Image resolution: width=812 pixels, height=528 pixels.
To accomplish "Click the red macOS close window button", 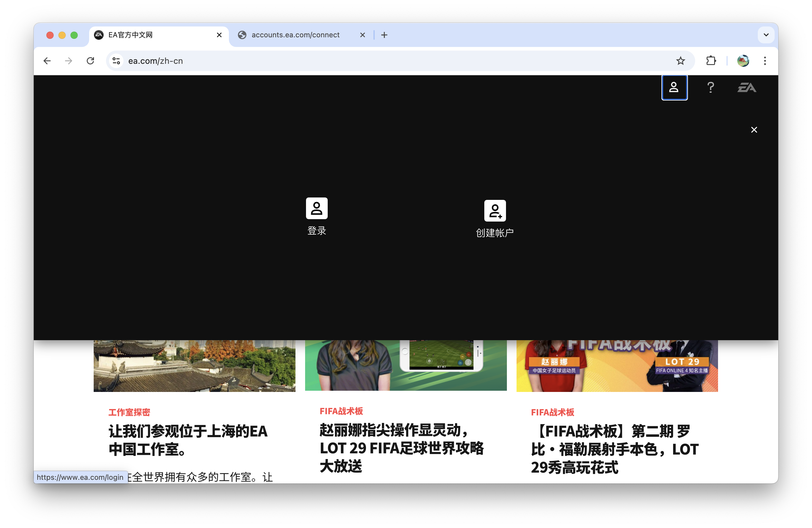I will tap(50, 35).
